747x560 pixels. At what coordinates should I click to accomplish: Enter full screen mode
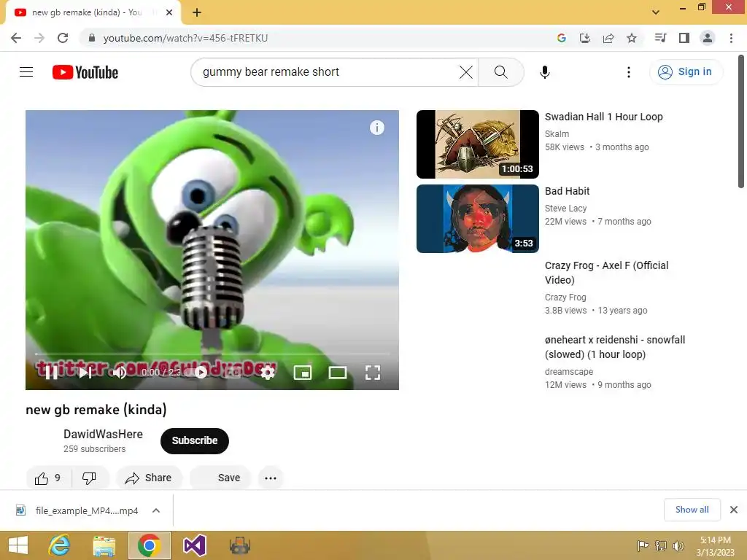[x=373, y=373]
